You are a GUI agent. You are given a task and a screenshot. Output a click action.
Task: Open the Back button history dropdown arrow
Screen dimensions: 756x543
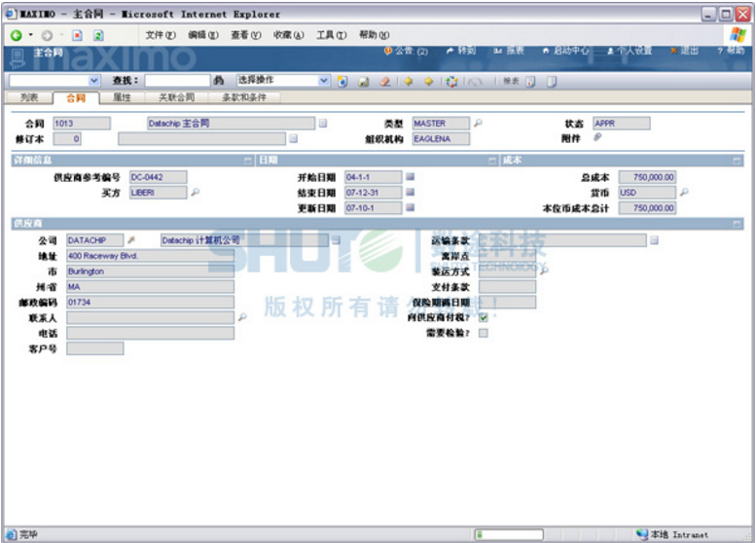coord(31,35)
